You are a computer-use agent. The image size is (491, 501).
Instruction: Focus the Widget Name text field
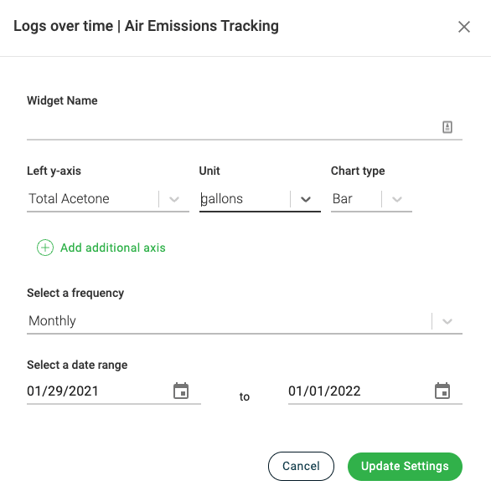[244, 128]
